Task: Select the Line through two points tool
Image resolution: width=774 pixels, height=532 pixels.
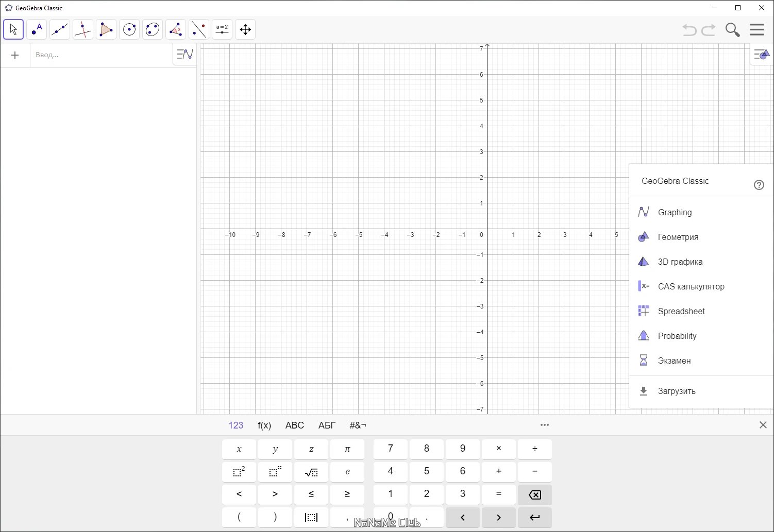Action: [60, 29]
